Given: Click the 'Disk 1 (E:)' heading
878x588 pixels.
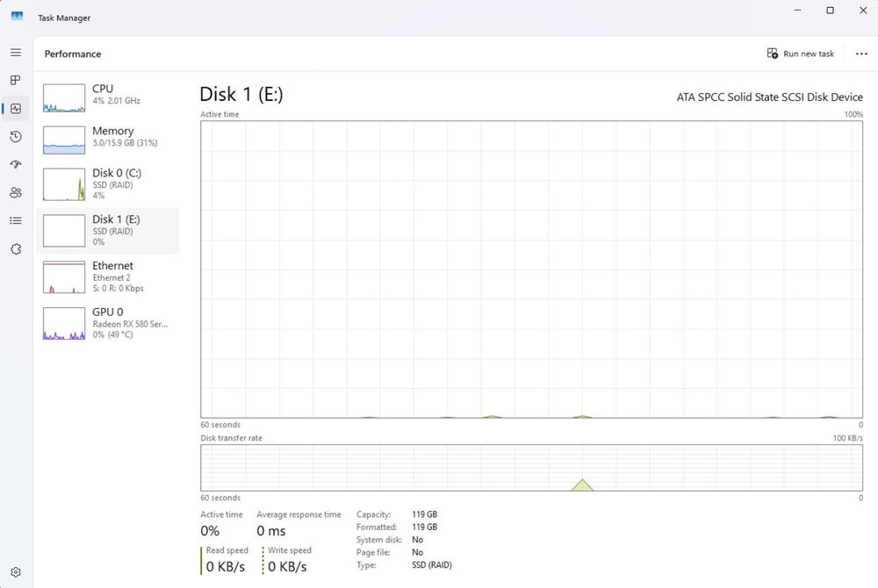Looking at the screenshot, I should pos(241,94).
